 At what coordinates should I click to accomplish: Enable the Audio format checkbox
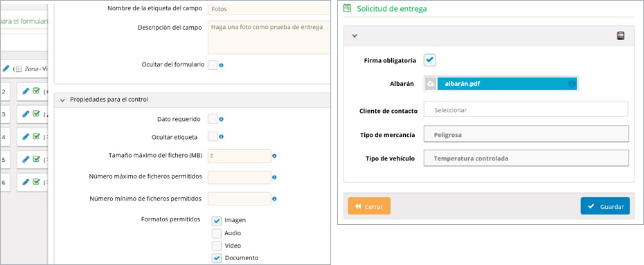point(217,233)
